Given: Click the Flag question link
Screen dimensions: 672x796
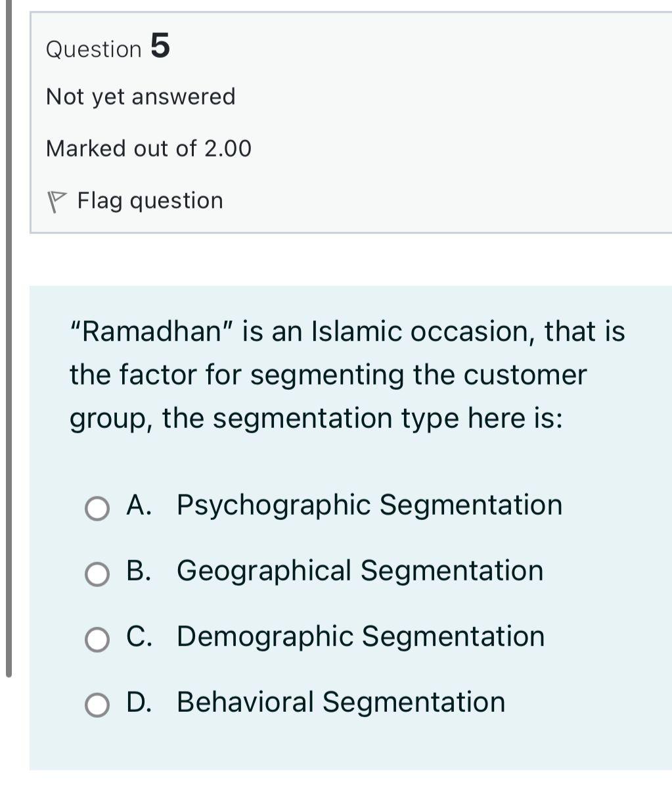Looking at the screenshot, I should [x=150, y=200].
